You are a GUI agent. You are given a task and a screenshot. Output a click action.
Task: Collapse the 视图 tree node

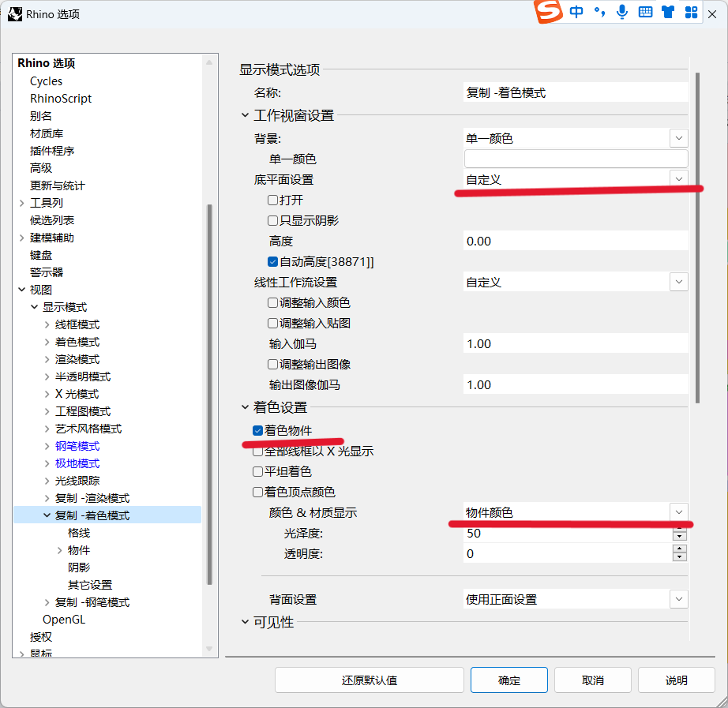point(22,290)
